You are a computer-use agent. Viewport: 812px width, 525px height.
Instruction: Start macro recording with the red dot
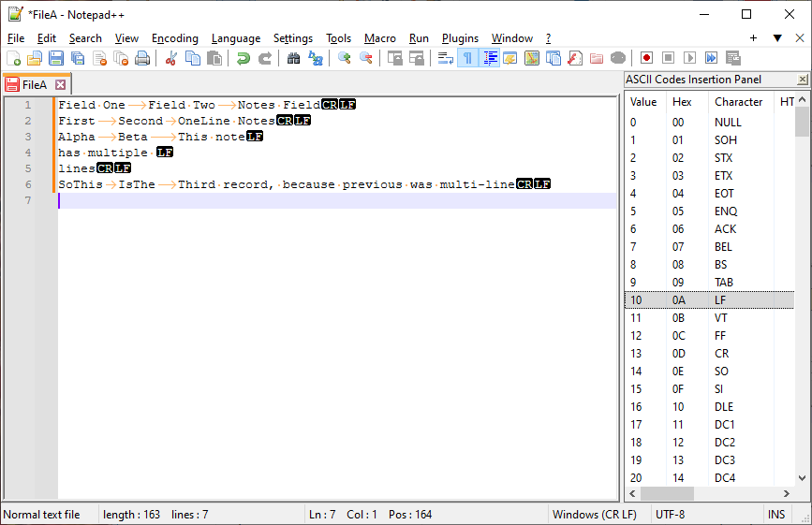click(x=646, y=58)
